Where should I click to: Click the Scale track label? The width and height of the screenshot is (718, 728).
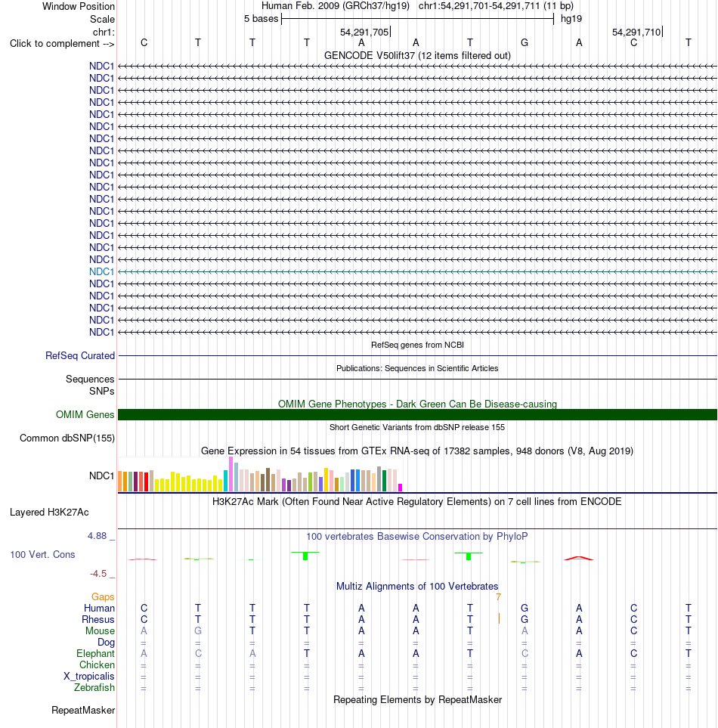102,20
